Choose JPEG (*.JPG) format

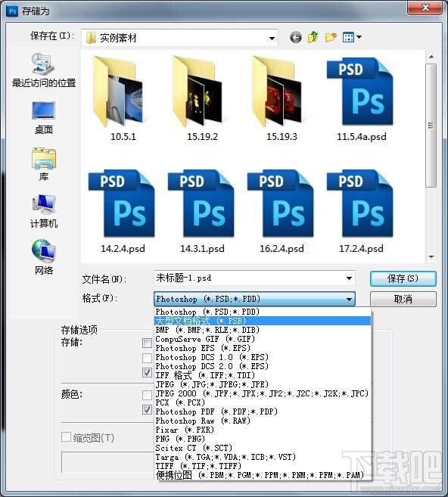(x=263, y=384)
